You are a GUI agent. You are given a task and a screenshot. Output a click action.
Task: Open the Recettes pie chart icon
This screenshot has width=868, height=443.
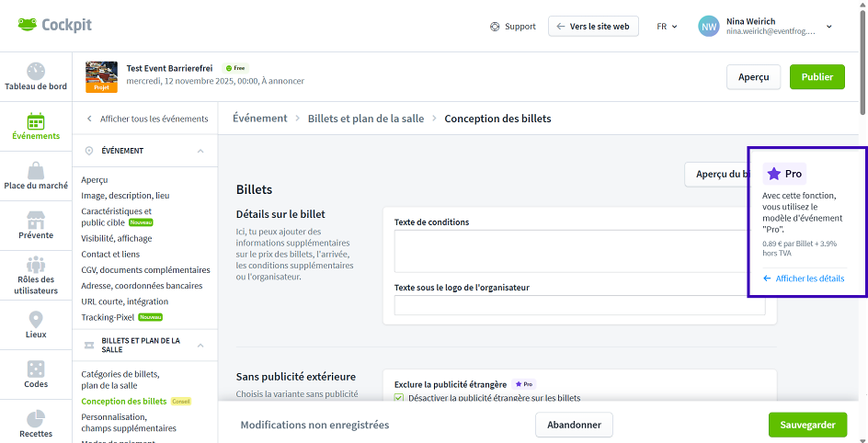[x=36, y=418]
